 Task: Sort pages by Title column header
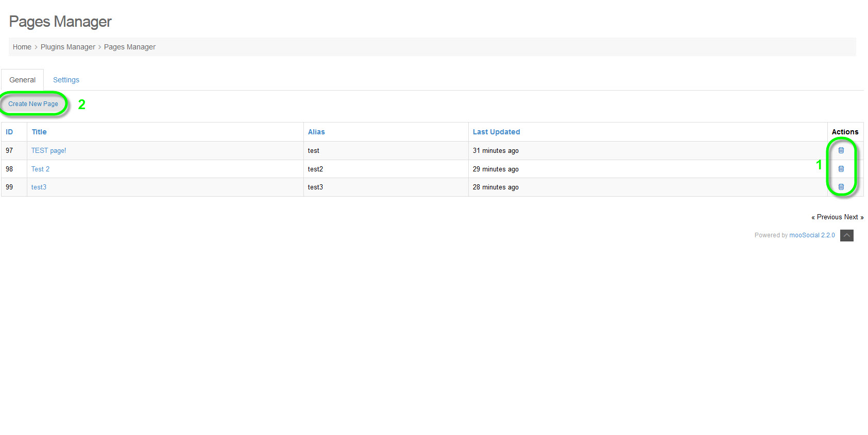click(39, 132)
